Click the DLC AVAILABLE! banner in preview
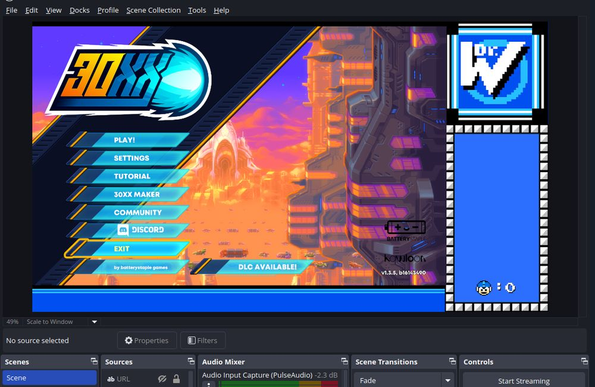This screenshot has height=387, width=595. 252,267
